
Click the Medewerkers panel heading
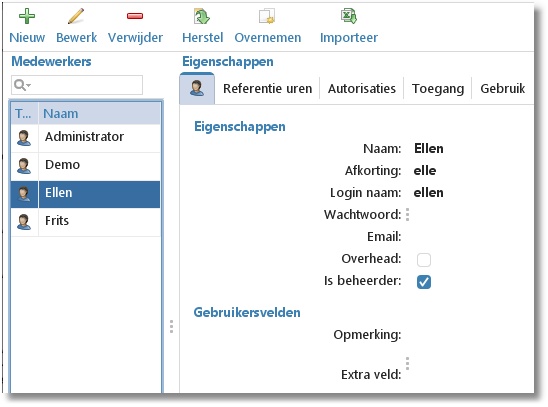click(x=51, y=61)
